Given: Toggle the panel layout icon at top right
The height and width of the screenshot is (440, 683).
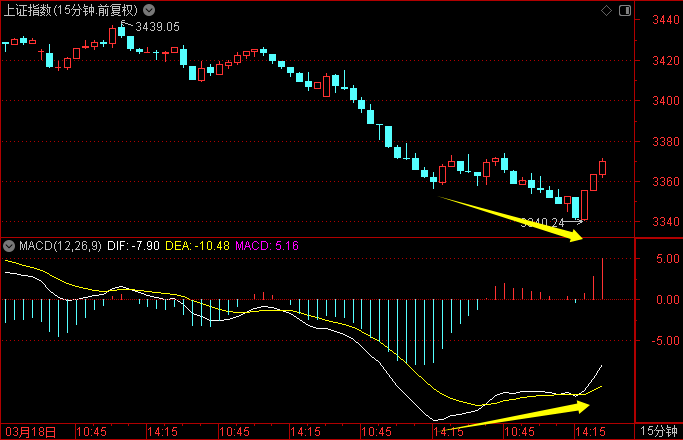Looking at the screenshot, I should pyautogui.click(x=622, y=10).
